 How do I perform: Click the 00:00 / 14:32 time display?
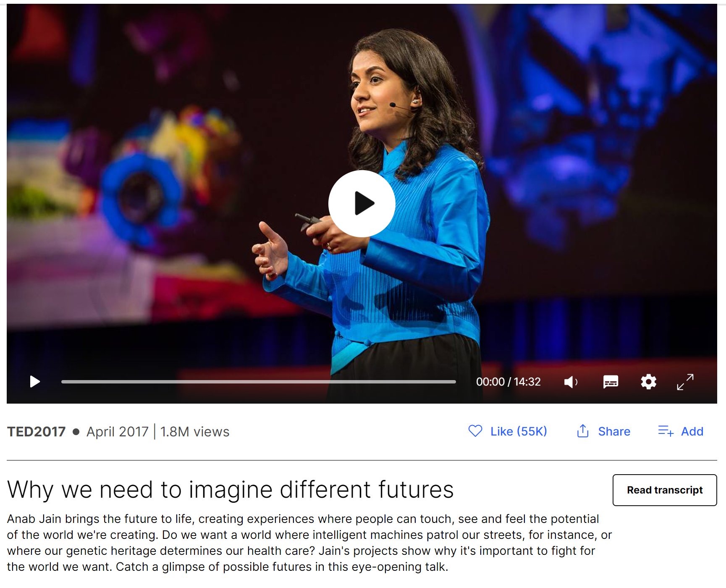[508, 382]
